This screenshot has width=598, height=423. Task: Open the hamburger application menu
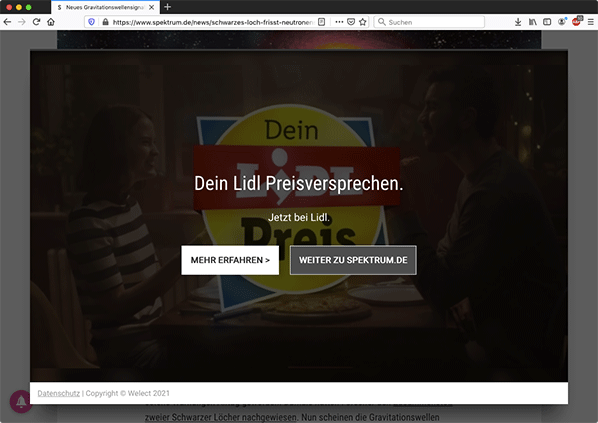(x=590, y=22)
